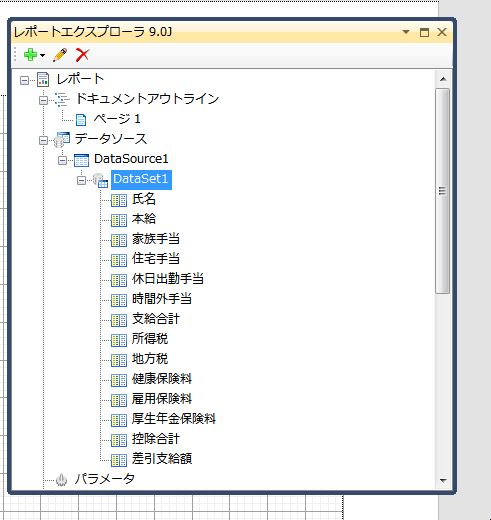This screenshot has height=520, width=491.
Task: Click the ドキュメントアウトライン outline icon
Action: pyautogui.click(x=62, y=99)
